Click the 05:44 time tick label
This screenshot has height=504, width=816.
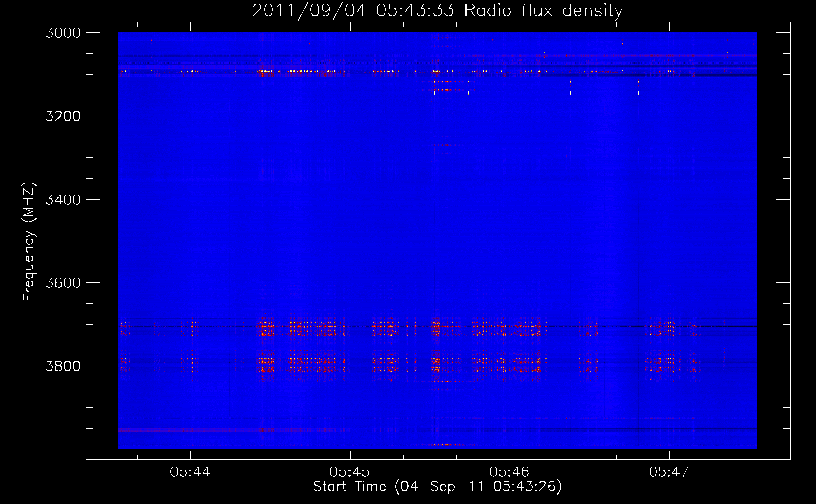pos(190,472)
